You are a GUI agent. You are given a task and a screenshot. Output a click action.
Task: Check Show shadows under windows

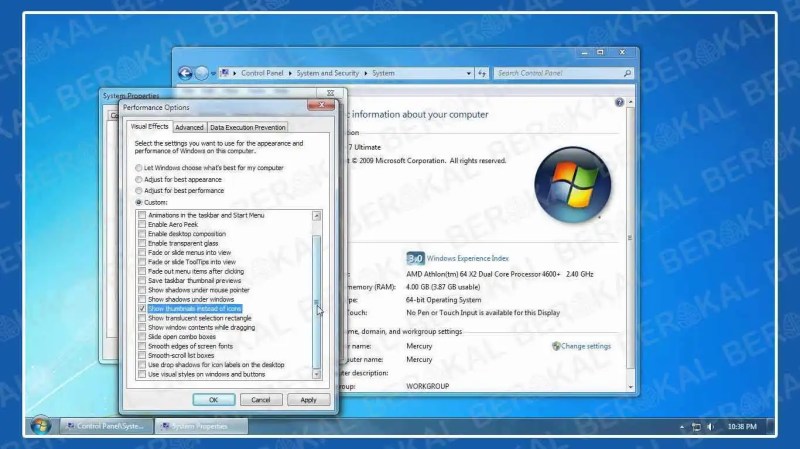click(x=142, y=300)
